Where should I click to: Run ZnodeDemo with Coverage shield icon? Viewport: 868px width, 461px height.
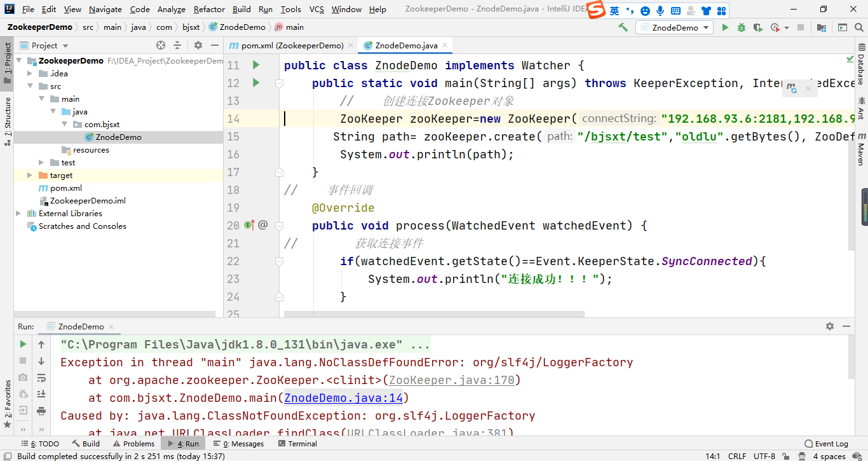[x=757, y=27]
